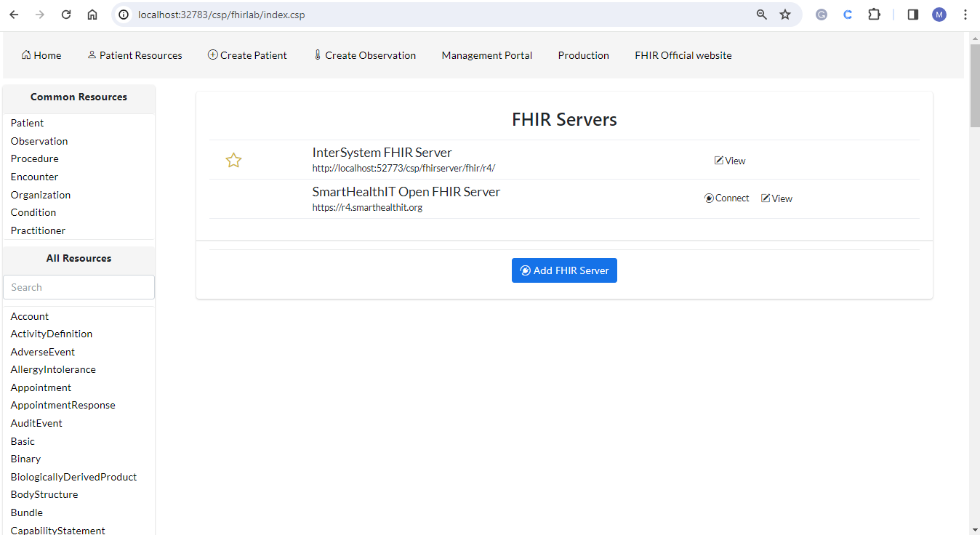Click the gold star favorite icon
This screenshot has width=980, height=535.
tap(233, 161)
